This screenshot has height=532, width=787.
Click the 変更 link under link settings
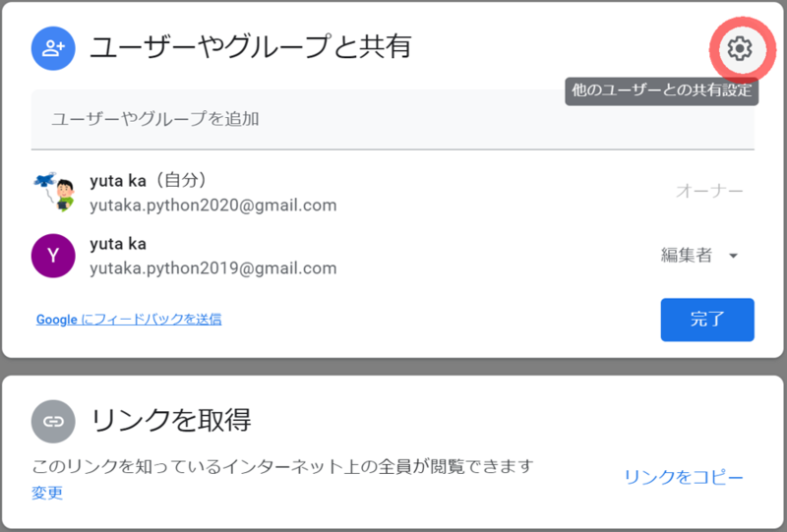pyautogui.click(x=47, y=493)
